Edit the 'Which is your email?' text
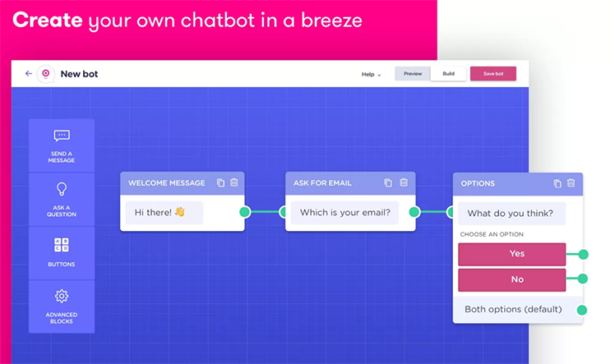615x364 pixels. tap(344, 212)
